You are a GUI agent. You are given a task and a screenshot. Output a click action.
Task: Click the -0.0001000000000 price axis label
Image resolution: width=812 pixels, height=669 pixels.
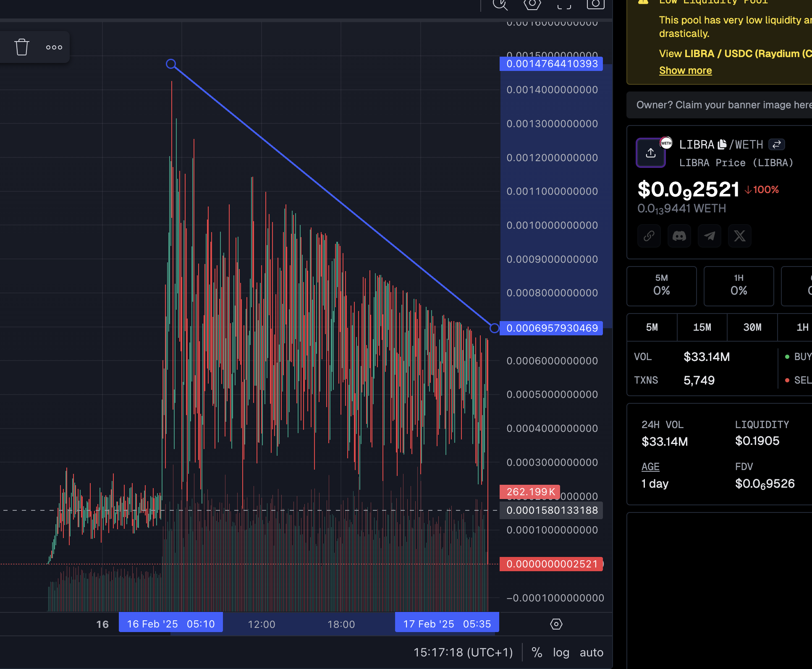pyautogui.click(x=555, y=598)
